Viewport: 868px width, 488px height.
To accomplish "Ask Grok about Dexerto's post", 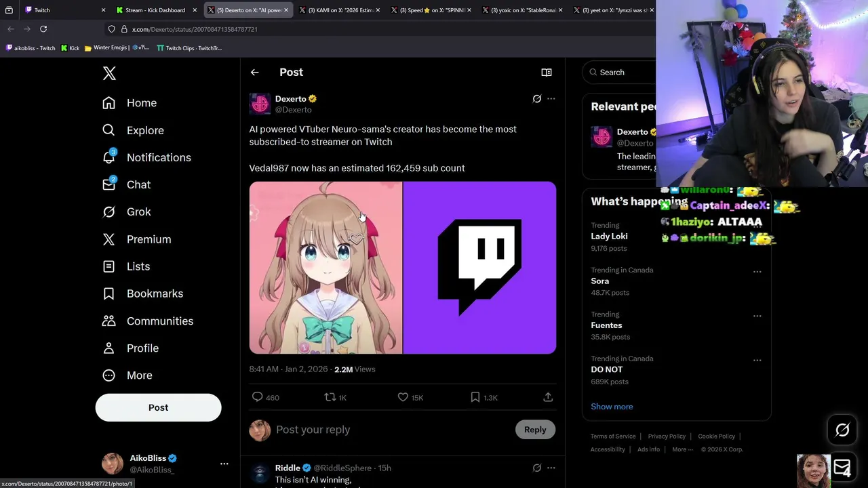I will (x=536, y=99).
